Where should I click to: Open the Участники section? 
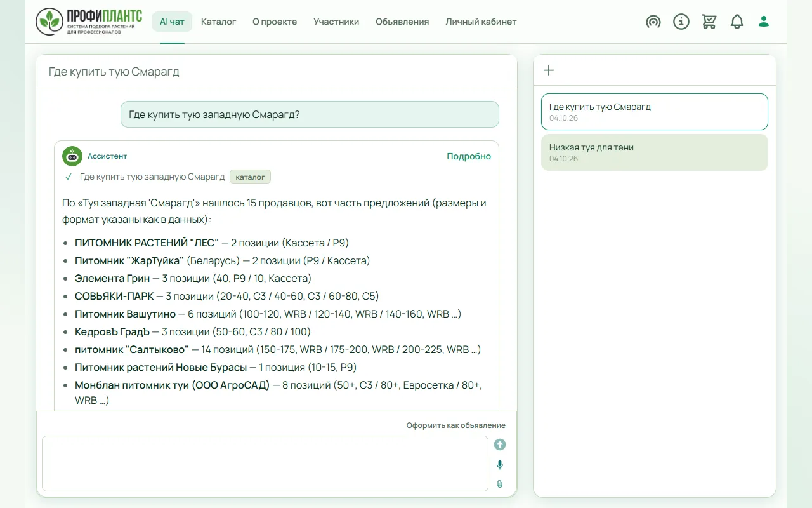click(336, 22)
